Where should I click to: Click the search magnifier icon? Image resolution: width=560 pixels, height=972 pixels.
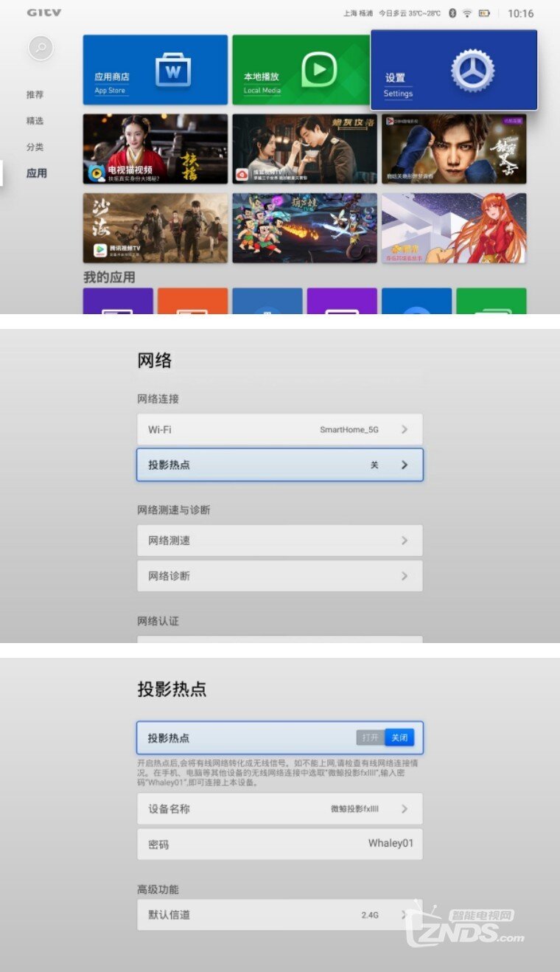click(x=41, y=48)
